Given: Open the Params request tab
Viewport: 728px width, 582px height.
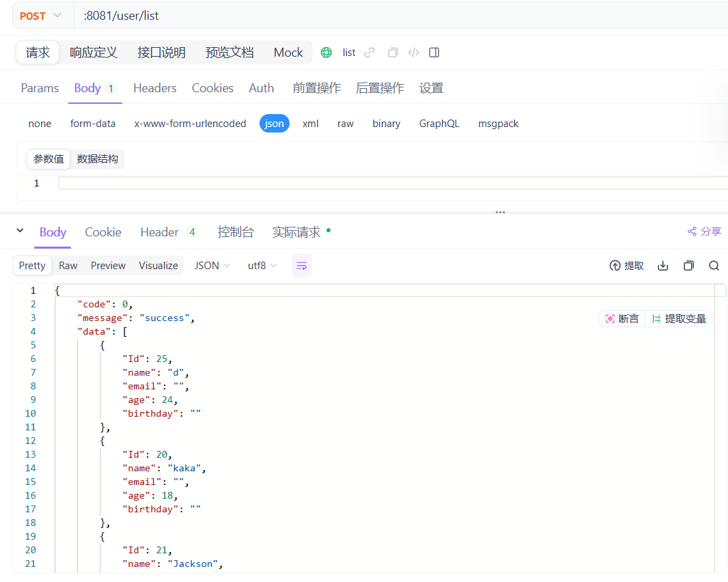Looking at the screenshot, I should click(x=40, y=88).
